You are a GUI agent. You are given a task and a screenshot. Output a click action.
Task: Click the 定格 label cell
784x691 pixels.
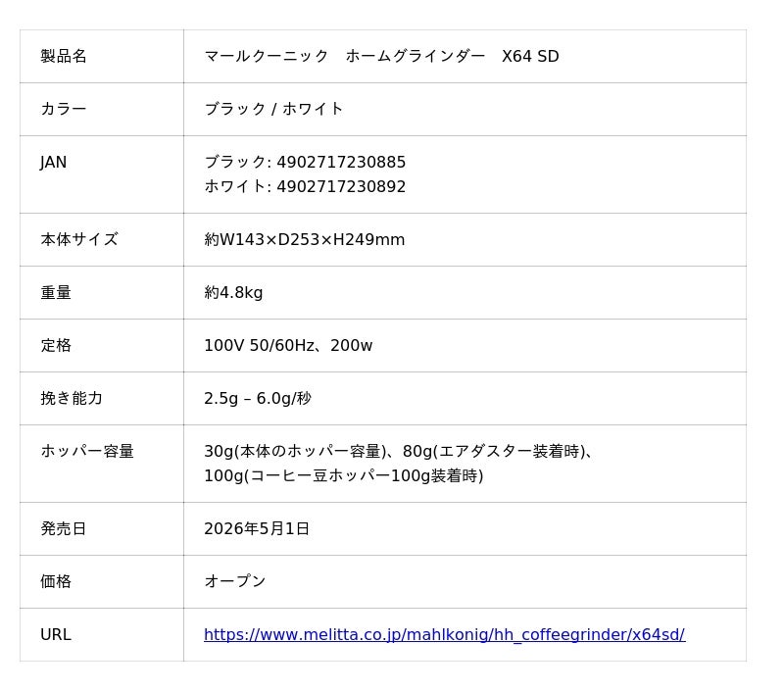click(x=56, y=345)
